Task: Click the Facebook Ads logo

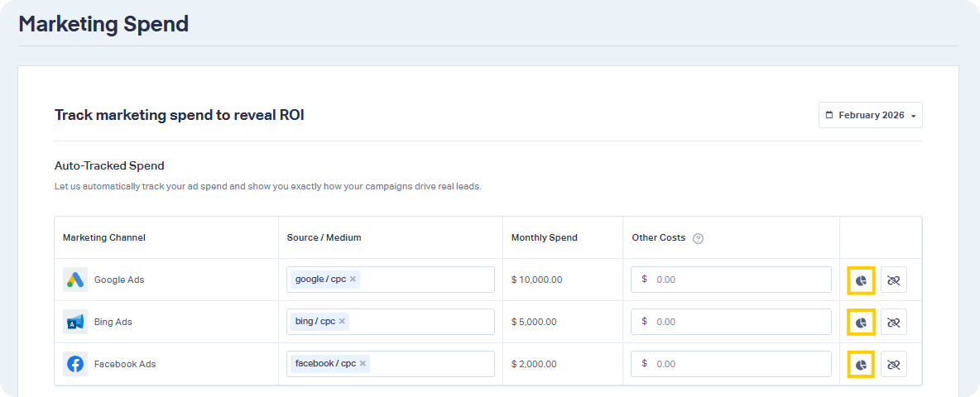Action: coord(75,364)
